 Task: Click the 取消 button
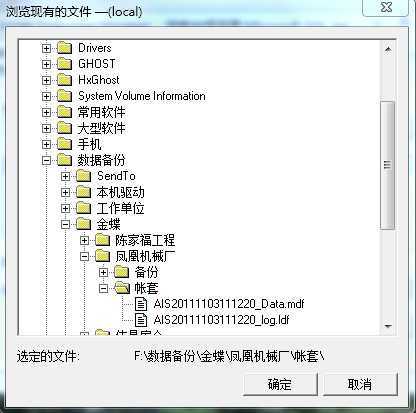(360, 384)
